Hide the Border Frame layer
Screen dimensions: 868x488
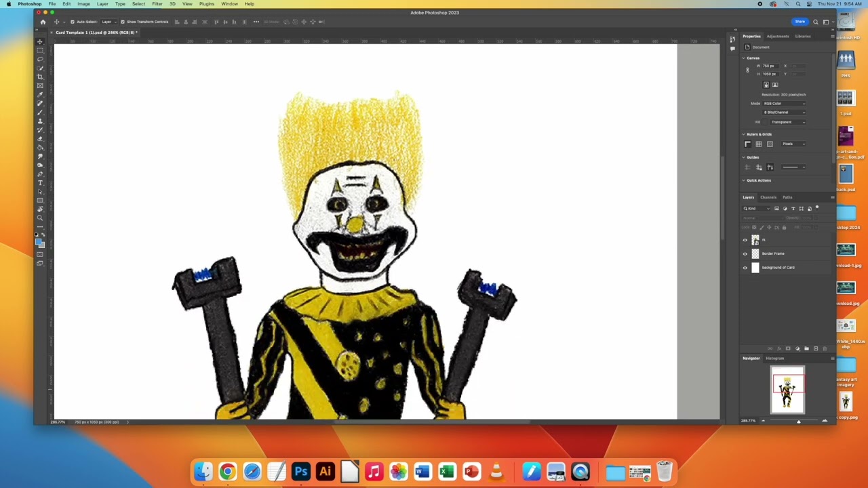pos(745,253)
